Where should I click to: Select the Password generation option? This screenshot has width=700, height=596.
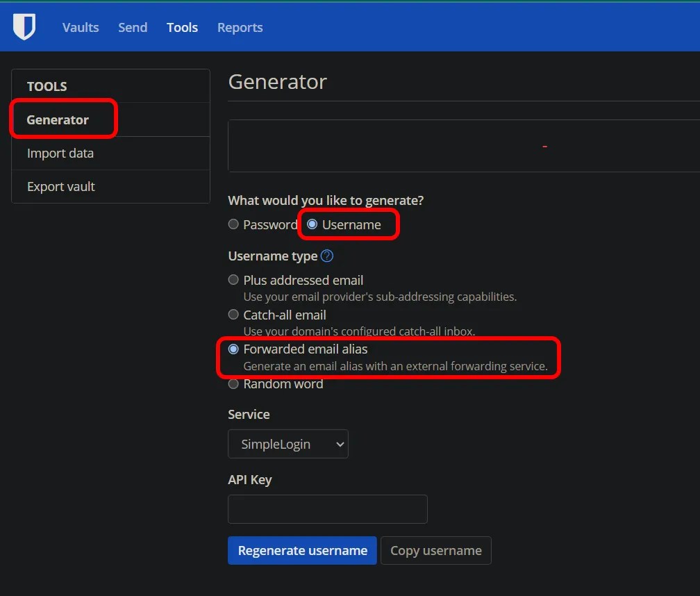tap(233, 224)
